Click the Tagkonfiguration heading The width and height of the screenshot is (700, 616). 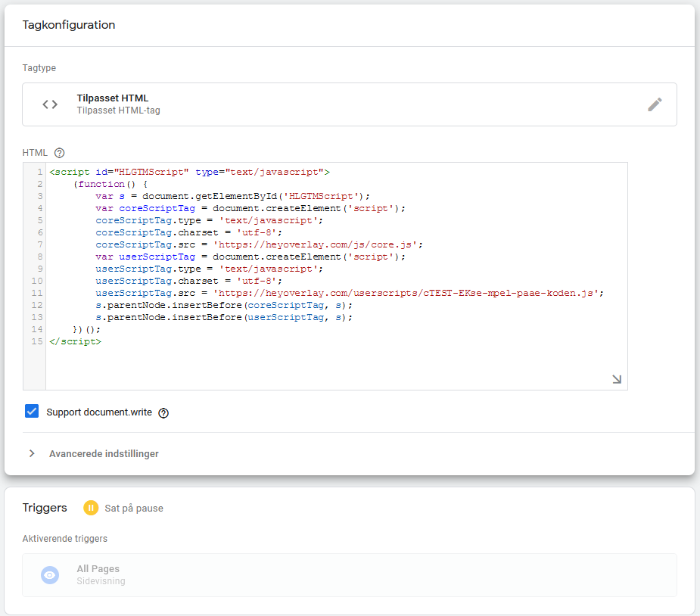pyautogui.click(x=69, y=25)
